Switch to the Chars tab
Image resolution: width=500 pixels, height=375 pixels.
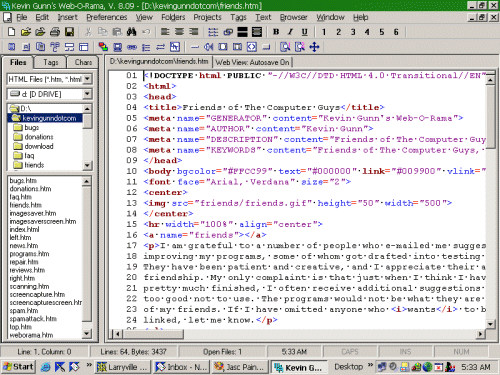pyautogui.click(x=83, y=62)
